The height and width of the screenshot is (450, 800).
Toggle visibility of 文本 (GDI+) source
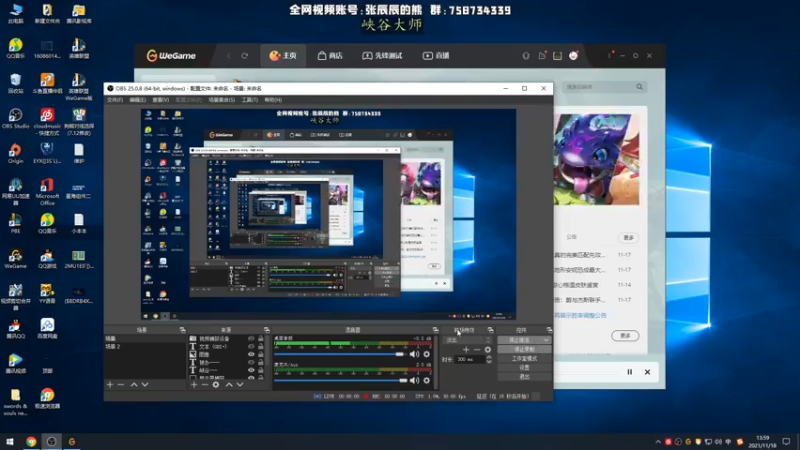coord(251,346)
